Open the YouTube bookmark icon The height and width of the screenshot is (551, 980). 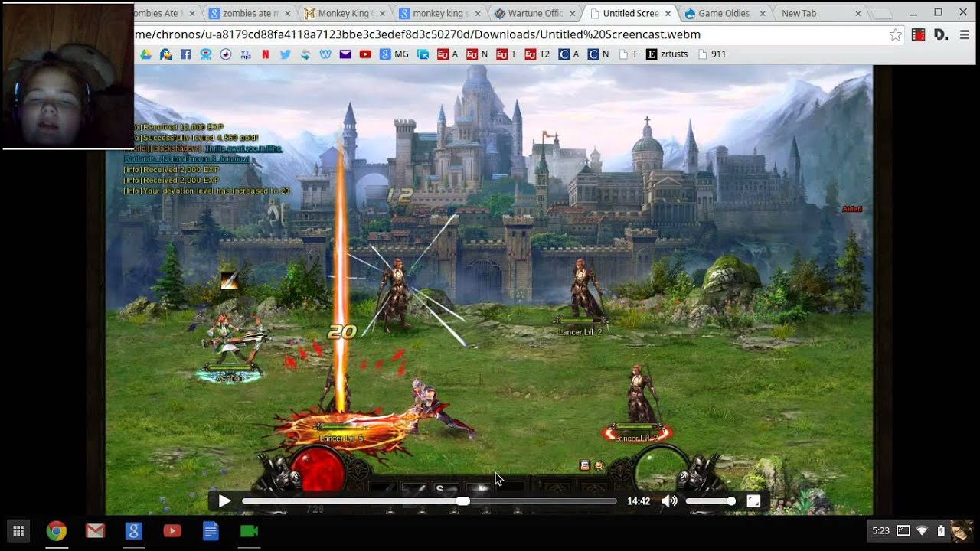pyautogui.click(x=364, y=54)
